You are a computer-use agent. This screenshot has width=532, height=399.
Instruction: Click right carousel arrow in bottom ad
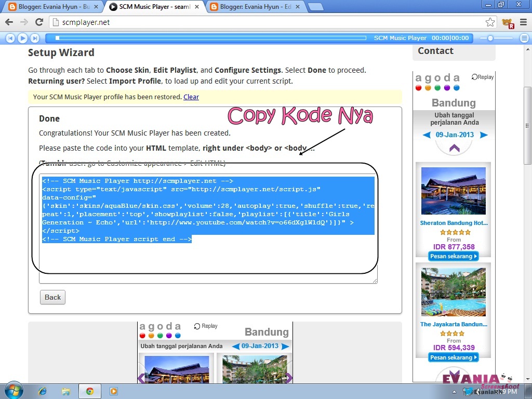coord(289,378)
